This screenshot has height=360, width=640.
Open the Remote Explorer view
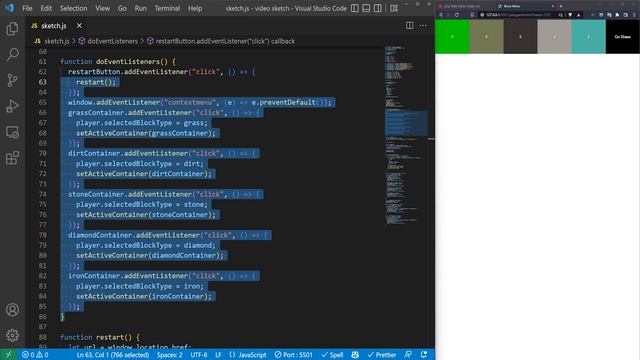point(12,132)
